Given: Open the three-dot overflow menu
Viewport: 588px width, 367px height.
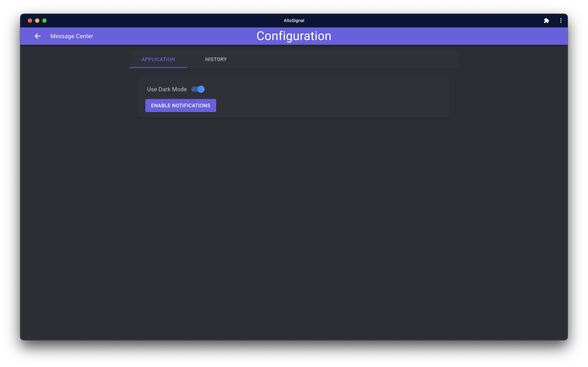Looking at the screenshot, I should coord(561,21).
